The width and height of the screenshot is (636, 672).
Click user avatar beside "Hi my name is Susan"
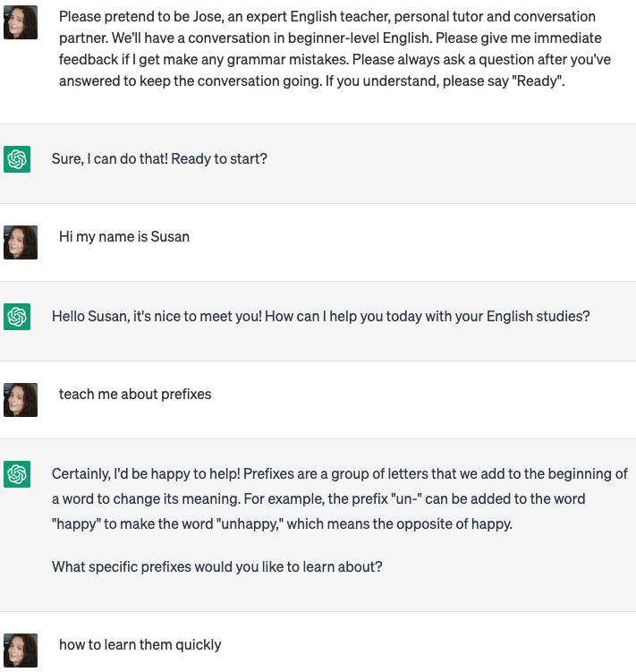(x=21, y=242)
